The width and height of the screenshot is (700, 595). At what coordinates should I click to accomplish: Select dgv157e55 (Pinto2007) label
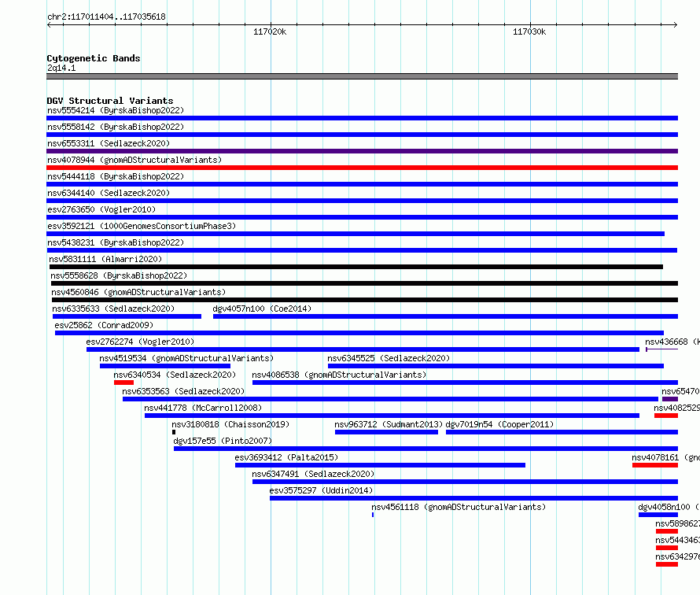(x=223, y=441)
